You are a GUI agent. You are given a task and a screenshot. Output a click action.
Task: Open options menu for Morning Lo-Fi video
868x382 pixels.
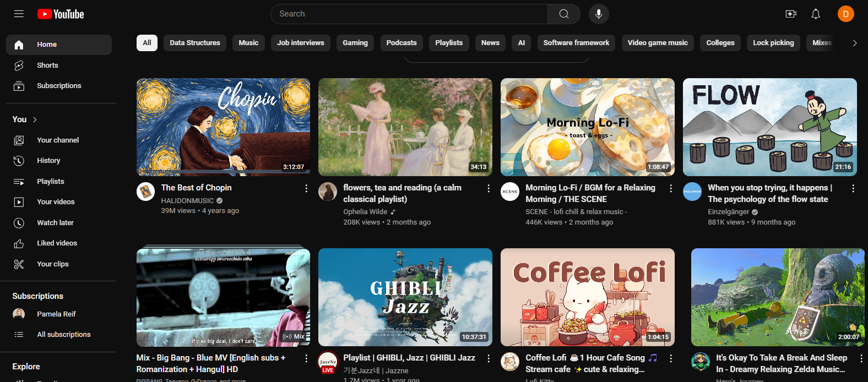click(x=671, y=189)
